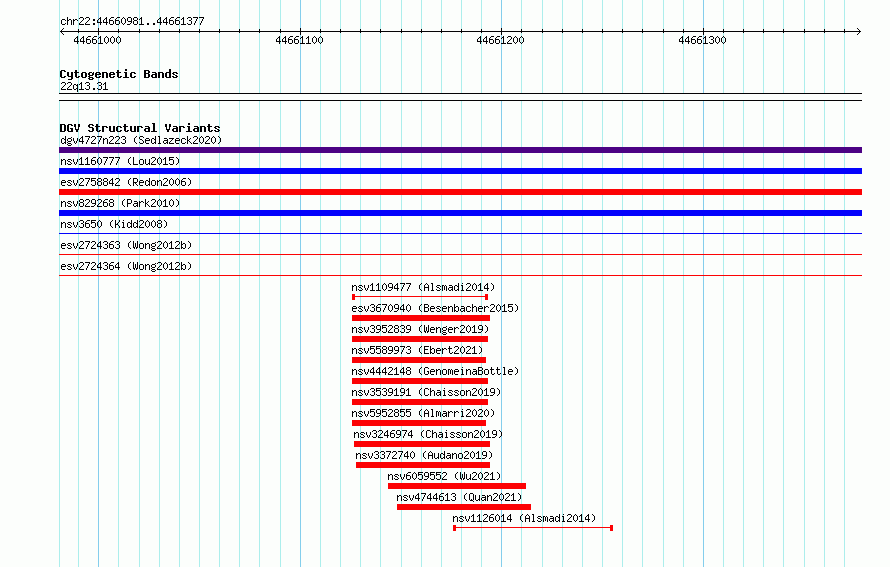Click the ruler's right arrow end
Screen dimensions: 890x567
(x=859, y=32)
